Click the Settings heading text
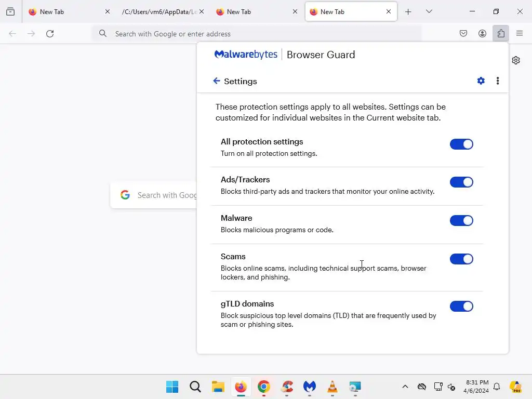The height and width of the screenshot is (399, 532). (x=240, y=81)
